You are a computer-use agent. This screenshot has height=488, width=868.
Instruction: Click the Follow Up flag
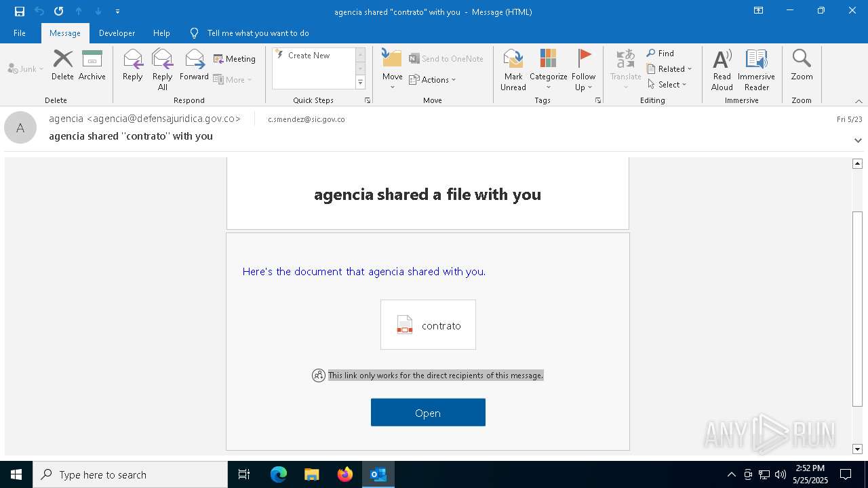(583, 70)
